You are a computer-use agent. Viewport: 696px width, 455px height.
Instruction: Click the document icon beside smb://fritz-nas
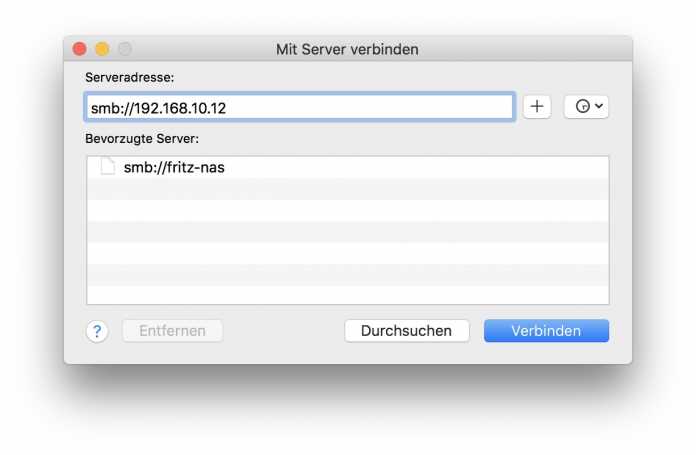108,167
